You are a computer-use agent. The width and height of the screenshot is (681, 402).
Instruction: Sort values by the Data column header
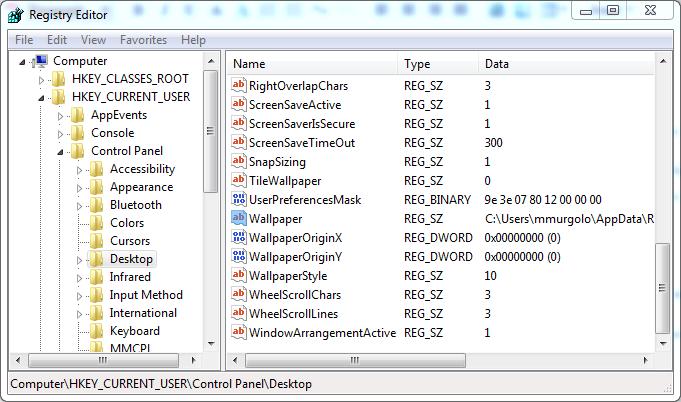click(x=567, y=64)
